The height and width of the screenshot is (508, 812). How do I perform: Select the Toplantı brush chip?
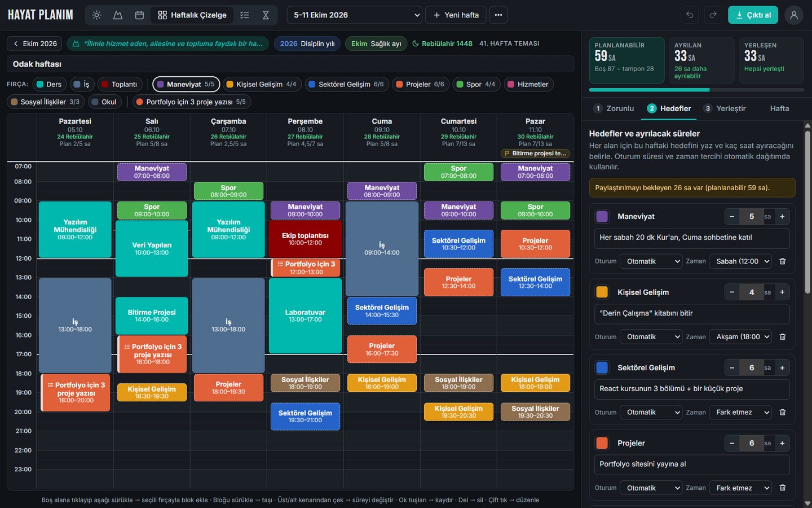pyautogui.click(x=119, y=85)
